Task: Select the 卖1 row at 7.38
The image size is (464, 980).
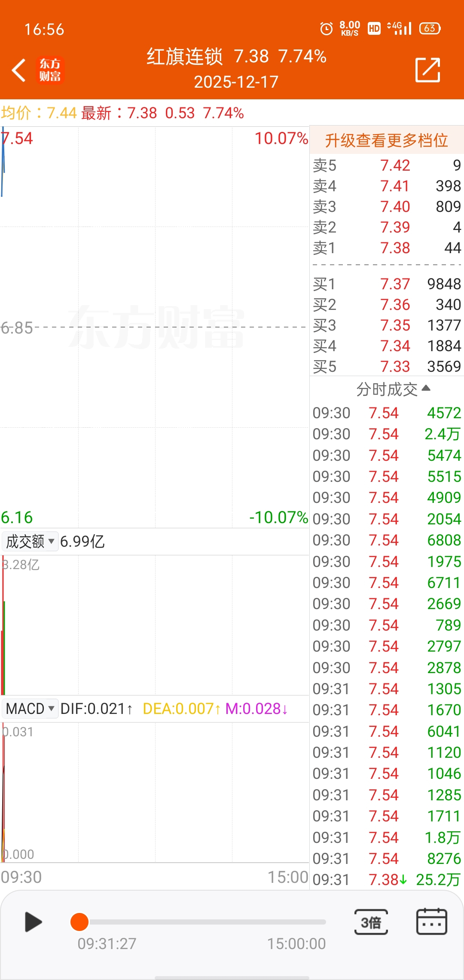Action: click(x=387, y=248)
